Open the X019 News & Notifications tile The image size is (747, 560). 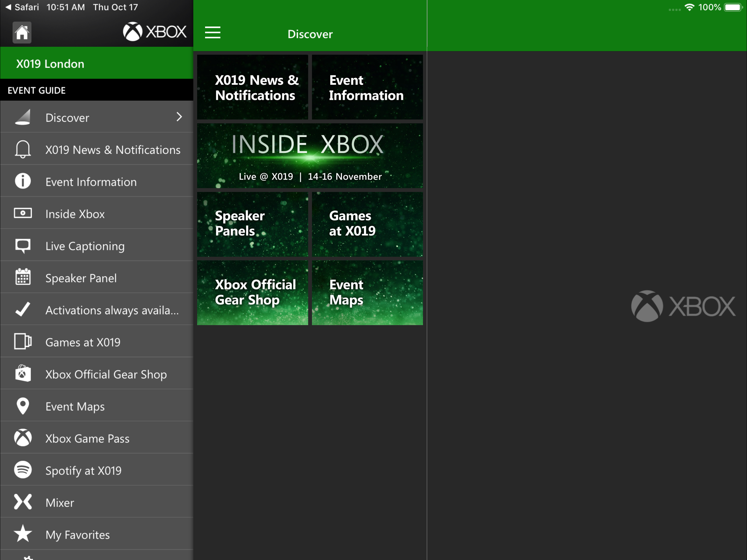click(252, 87)
